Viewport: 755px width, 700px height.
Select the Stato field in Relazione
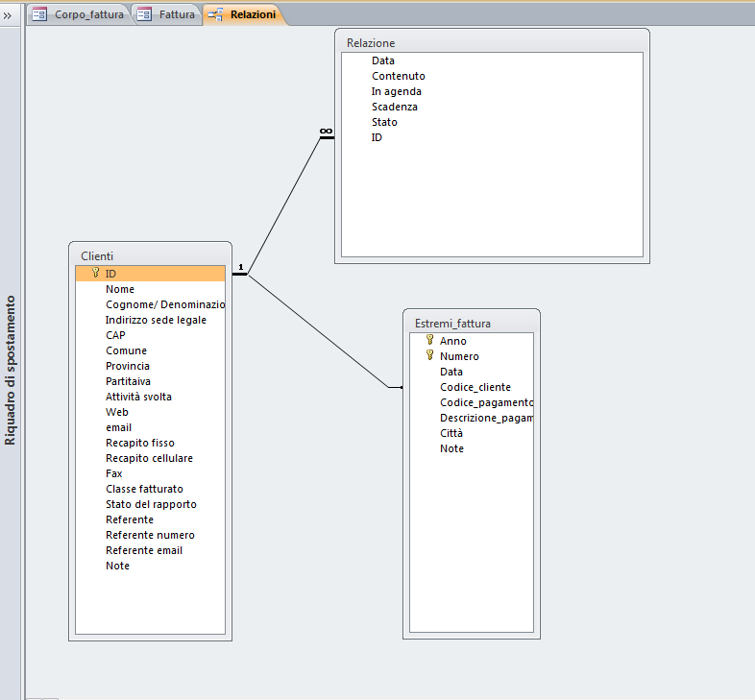(x=492, y=122)
